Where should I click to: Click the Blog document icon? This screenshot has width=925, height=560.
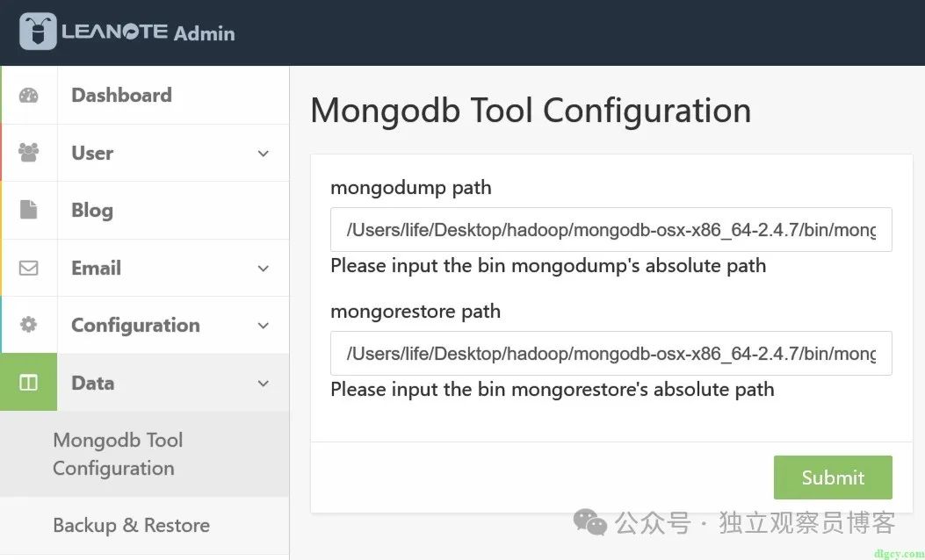coord(28,209)
